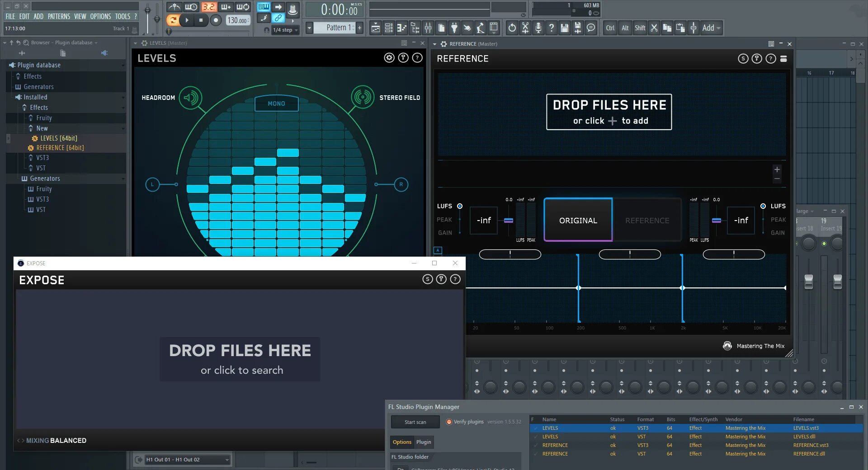Viewport: 868px width, 470px height.
Task: Switch to Plugin tab in Plugin Manager
Action: click(424, 442)
